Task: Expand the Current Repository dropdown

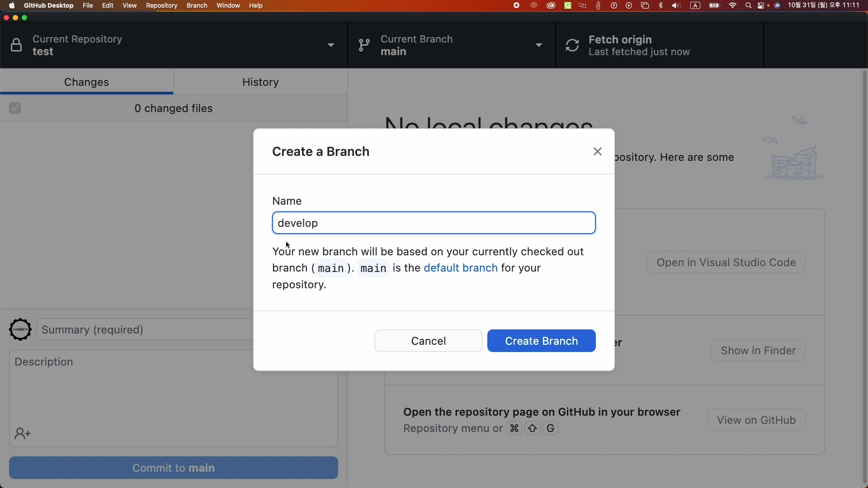Action: (331, 46)
